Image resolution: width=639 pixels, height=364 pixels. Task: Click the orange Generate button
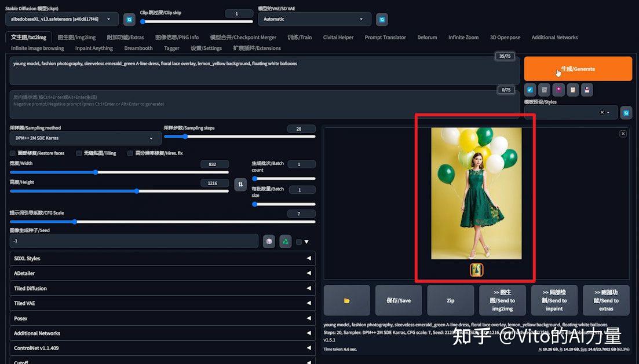[578, 69]
